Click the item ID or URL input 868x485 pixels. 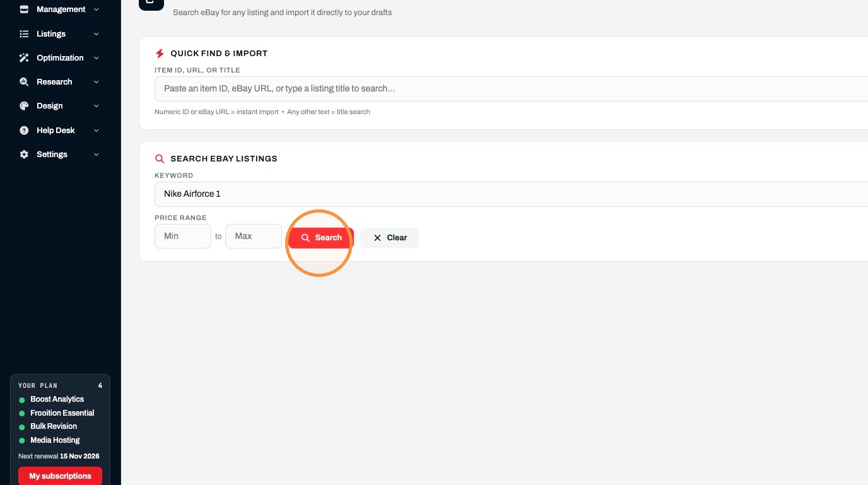click(511, 89)
